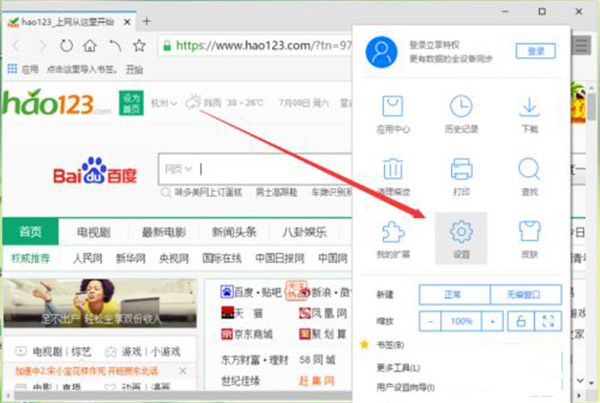Open hamburger main menu button
The width and height of the screenshot is (600, 403).
(582, 46)
